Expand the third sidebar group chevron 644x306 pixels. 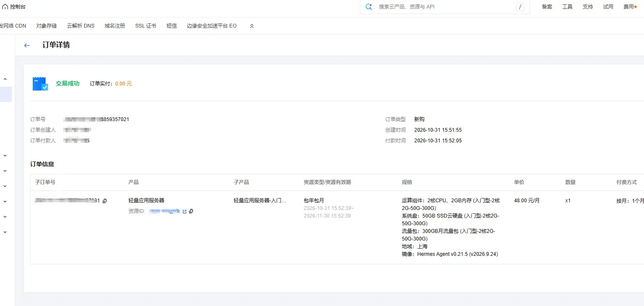pos(5,171)
